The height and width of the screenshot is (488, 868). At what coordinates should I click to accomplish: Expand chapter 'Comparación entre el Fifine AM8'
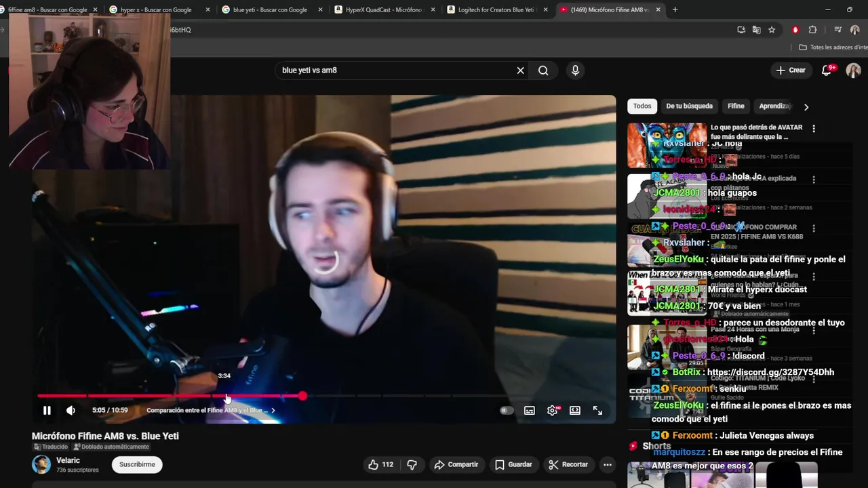point(211,410)
